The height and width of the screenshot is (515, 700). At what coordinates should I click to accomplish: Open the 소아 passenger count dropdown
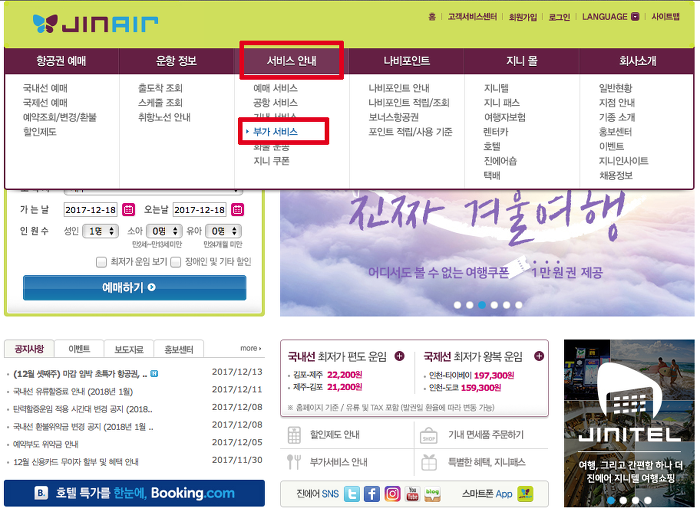pyautogui.click(x=164, y=231)
